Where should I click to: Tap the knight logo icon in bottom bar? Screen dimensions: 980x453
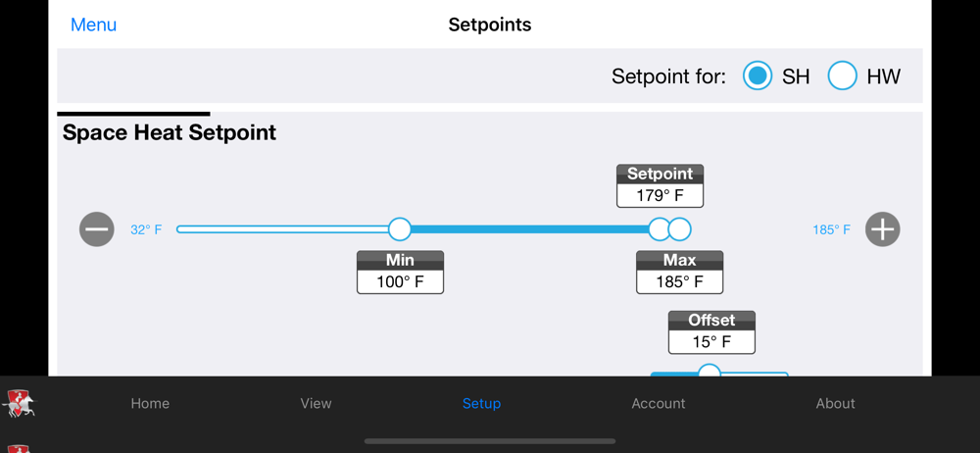tap(20, 403)
